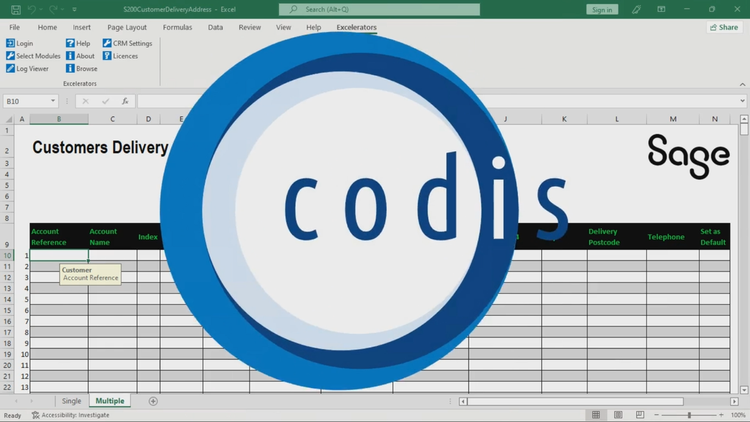Click the Sign in button
750x422 pixels.
tap(602, 9)
